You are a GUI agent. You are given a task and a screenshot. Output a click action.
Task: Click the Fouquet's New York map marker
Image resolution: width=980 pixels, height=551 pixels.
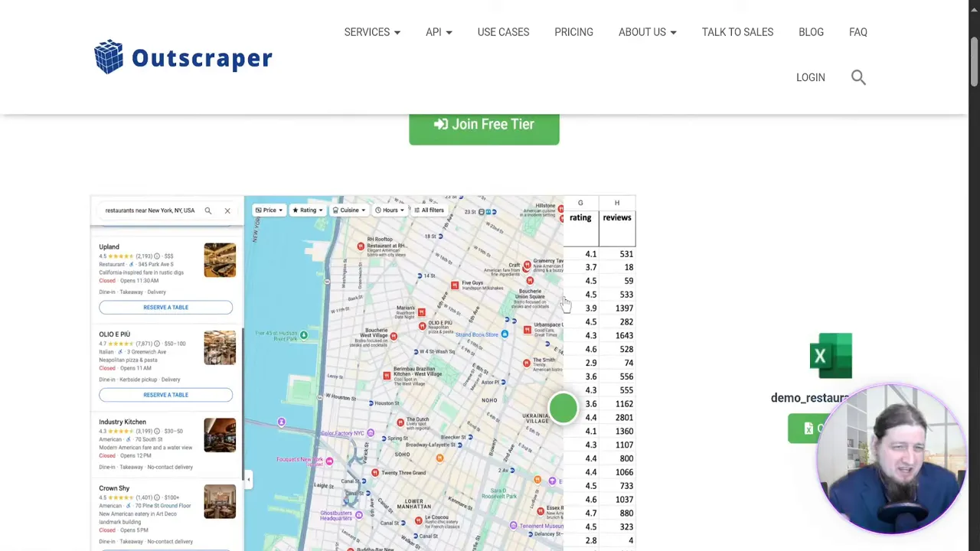[x=329, y=461]
